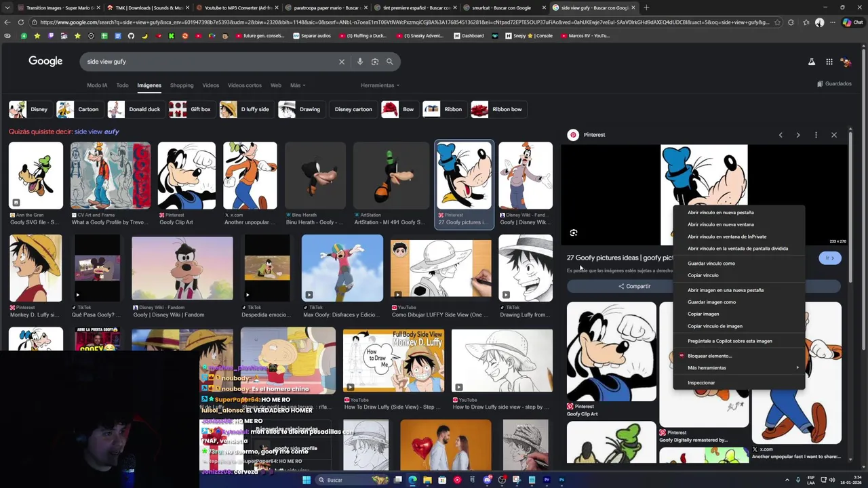Open the Shopping results tab
The width and height of the screenshot is (868, 488).
click(182, 85)
